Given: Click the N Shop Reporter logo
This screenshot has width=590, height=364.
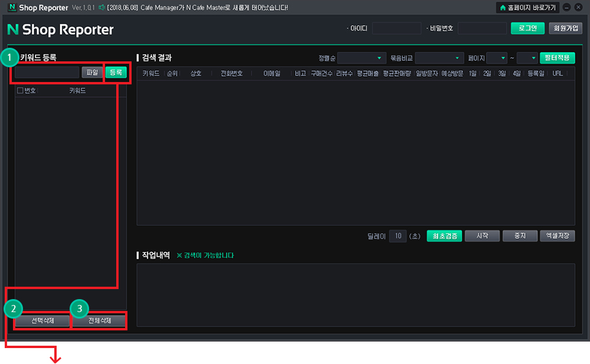Looking at the screenshot, I should (60, 29).
